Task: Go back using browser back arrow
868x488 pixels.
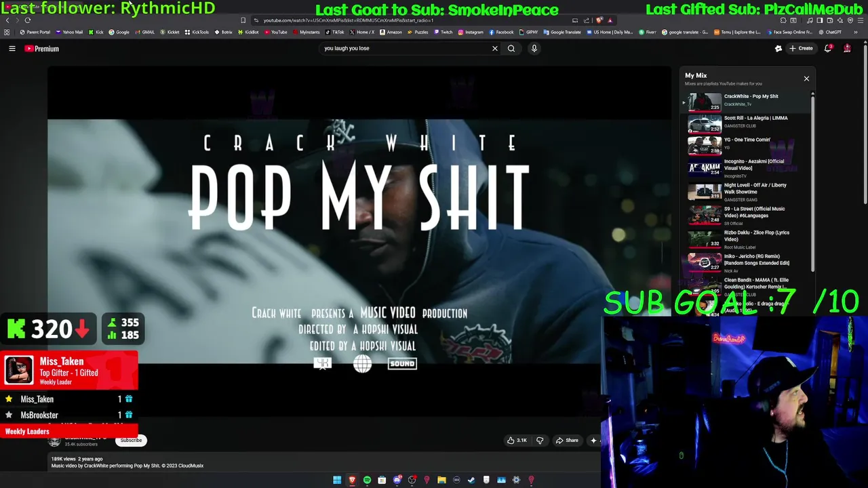Action: 7,20
